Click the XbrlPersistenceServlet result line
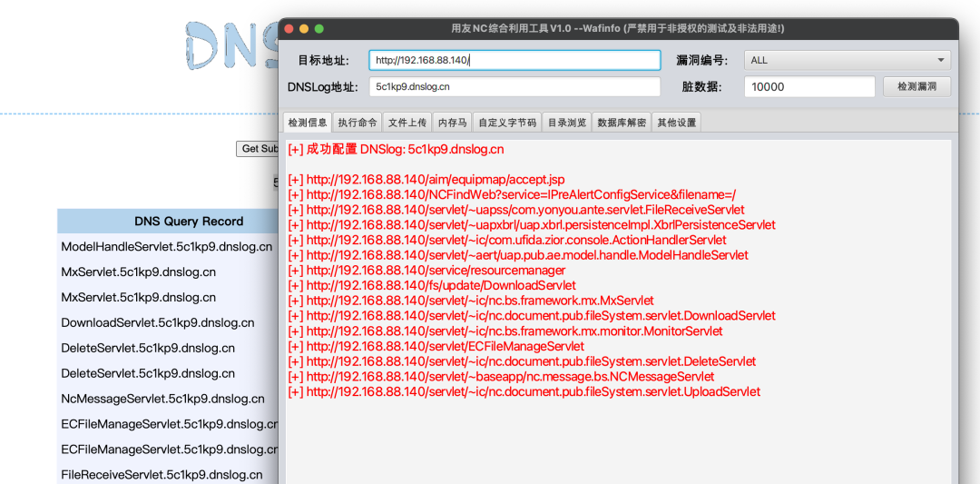The image size is (980, 484). click(532, 224)
